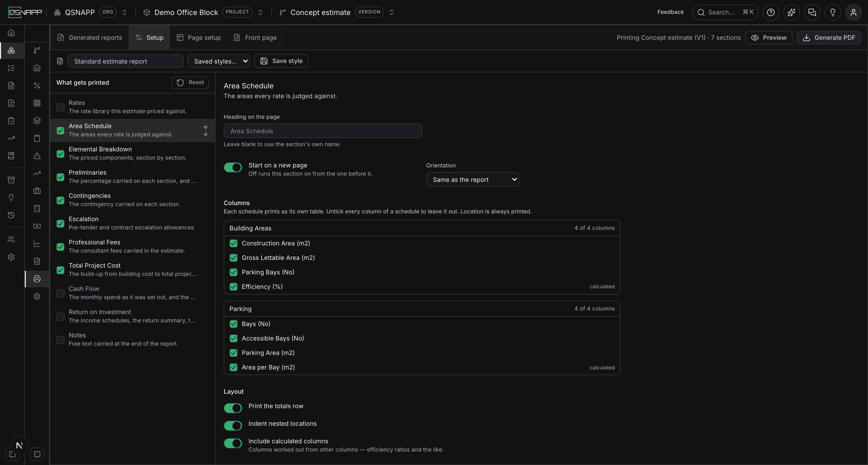Open the user profile avatar icon
This screenshot has height=465, width=868.
[853, 12]
